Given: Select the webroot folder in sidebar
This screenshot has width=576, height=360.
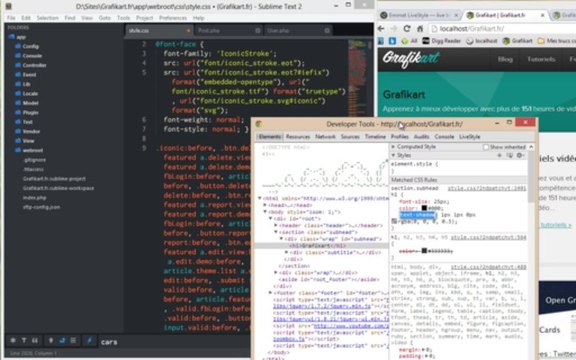Looking at the screenshot, I should coord(32,150).
